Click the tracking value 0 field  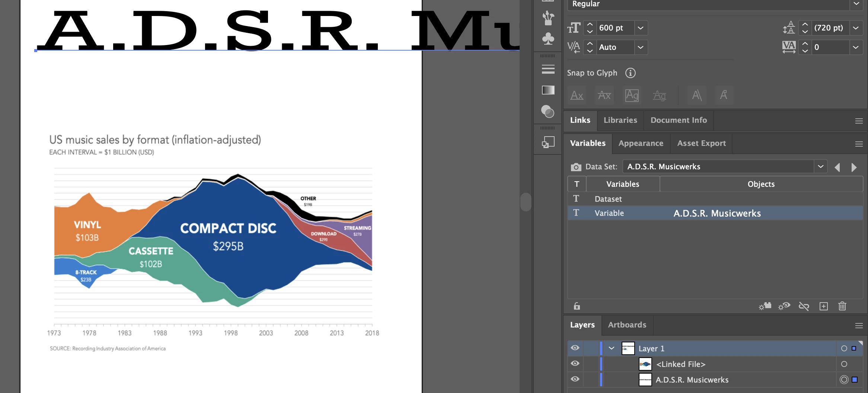pos(831,47)
